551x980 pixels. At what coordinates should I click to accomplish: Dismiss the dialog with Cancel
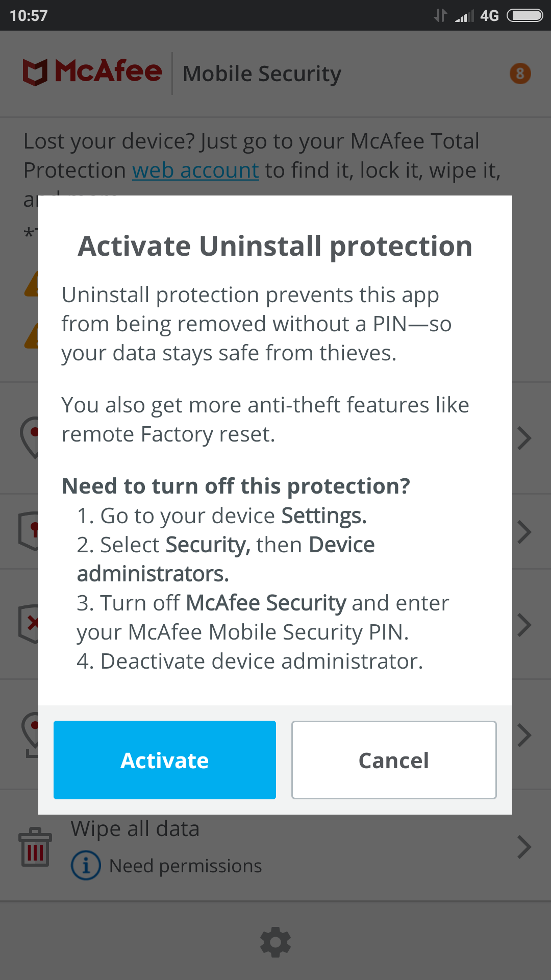[393, 759]
